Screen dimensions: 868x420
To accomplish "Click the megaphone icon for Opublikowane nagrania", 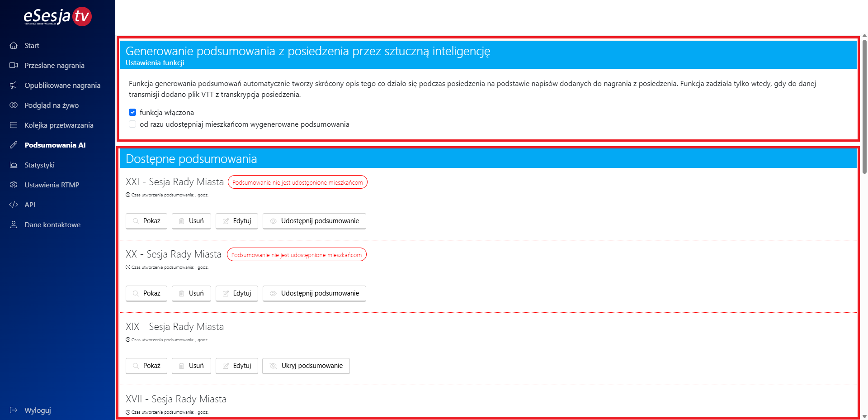I will click(14, 85).
